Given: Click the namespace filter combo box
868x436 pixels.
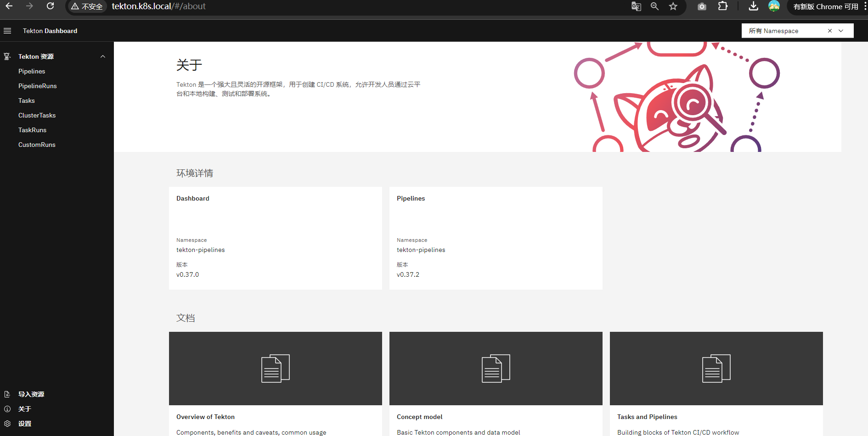Looking at the screenshot, I should 797,31.
